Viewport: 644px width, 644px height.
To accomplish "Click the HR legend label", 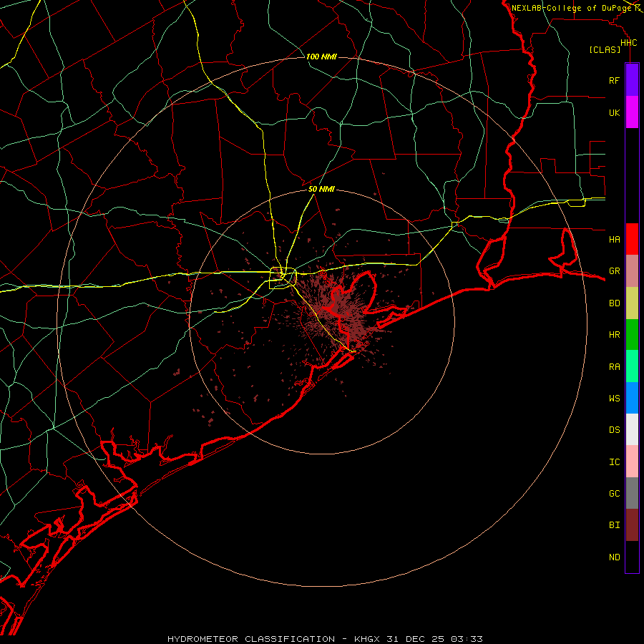I will point(614,335).
